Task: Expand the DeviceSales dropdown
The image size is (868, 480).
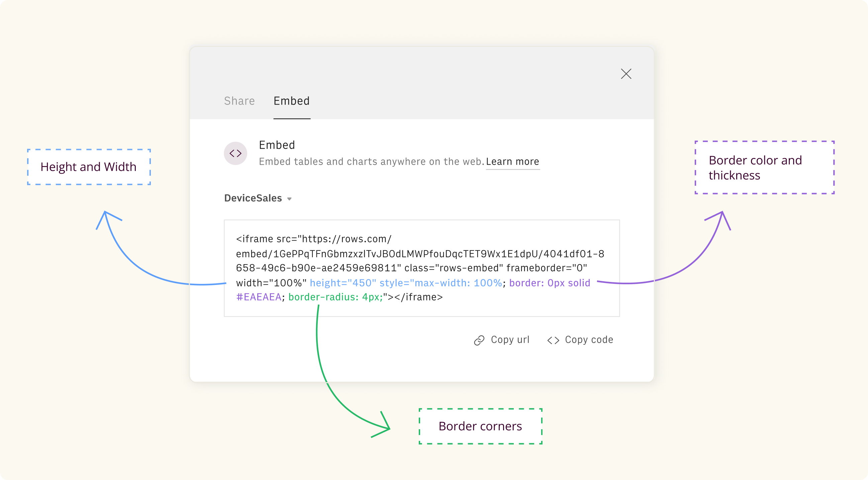Action: pos(254,198)
